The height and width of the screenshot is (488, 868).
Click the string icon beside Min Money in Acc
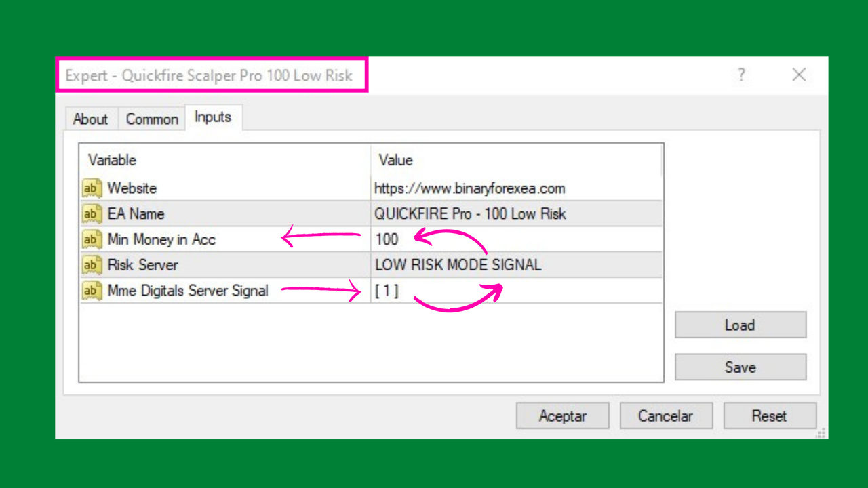point(92,240)
